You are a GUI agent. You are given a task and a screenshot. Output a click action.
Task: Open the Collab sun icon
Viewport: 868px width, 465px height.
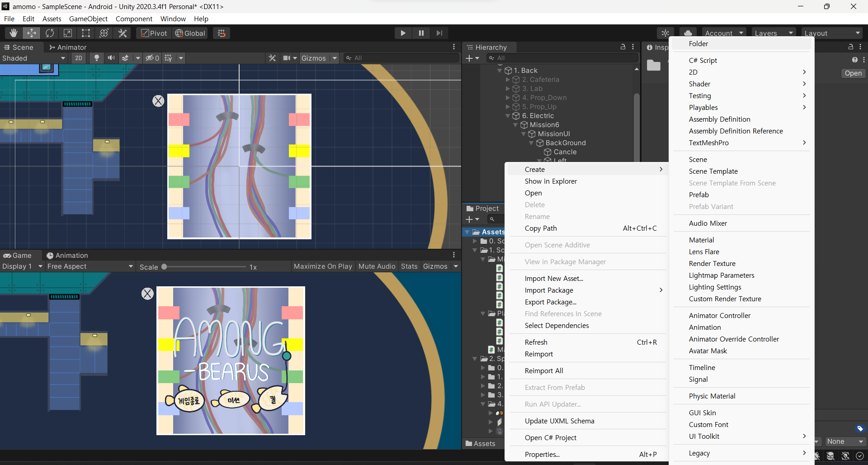[665, 33]
